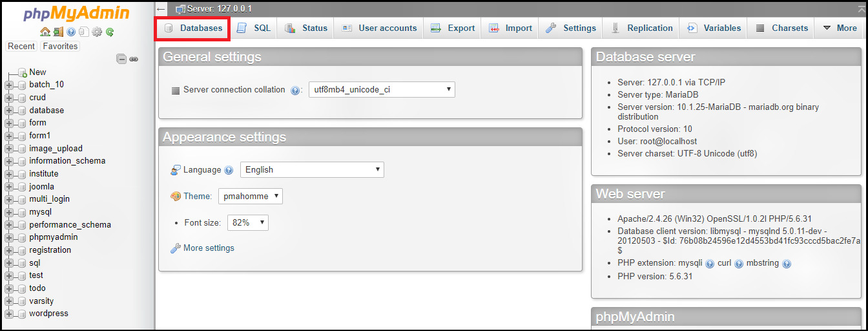Click the More settings link
The image size is (868, 331).
pos(209,248)
